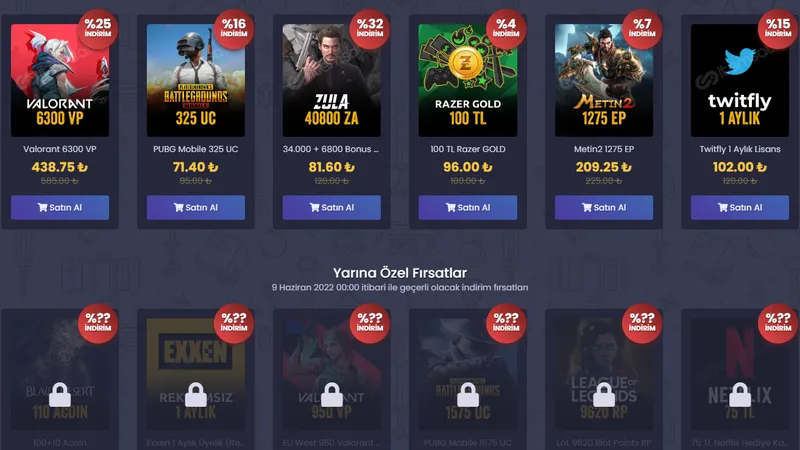
Task: Buy Metin2 1275 EP with Satın Al
Action: 604,208
